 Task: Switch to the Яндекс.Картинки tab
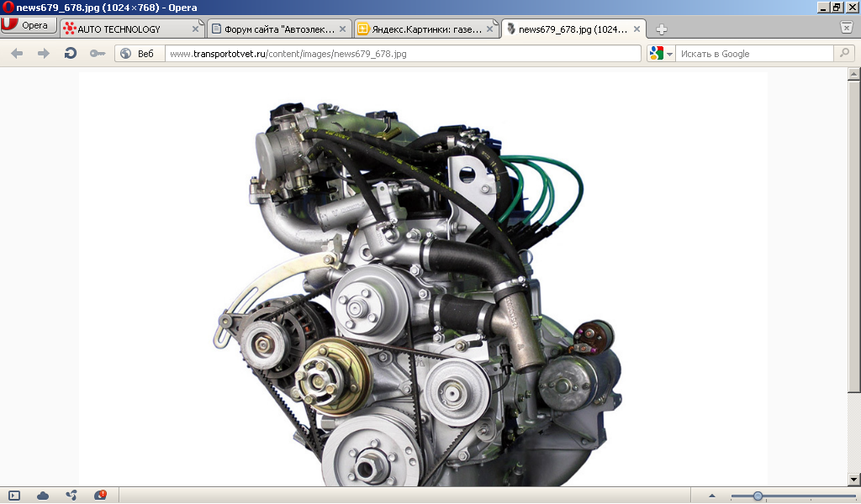426,29
